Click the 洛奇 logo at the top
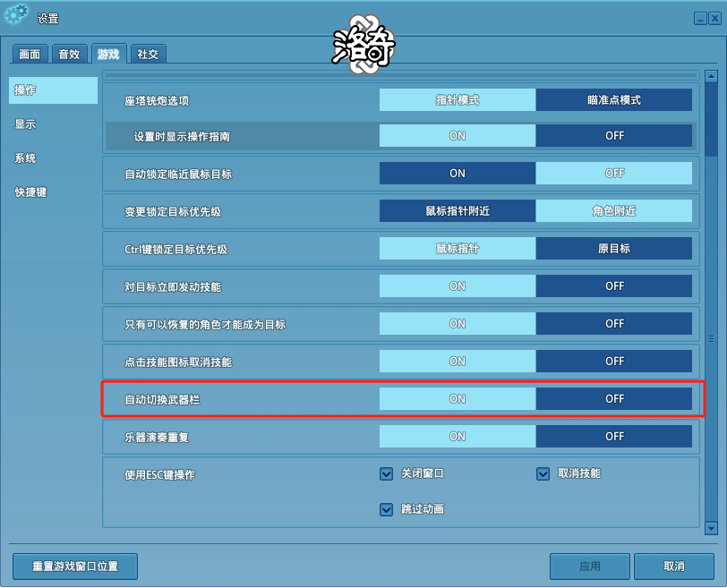 (x=363, y=43)
